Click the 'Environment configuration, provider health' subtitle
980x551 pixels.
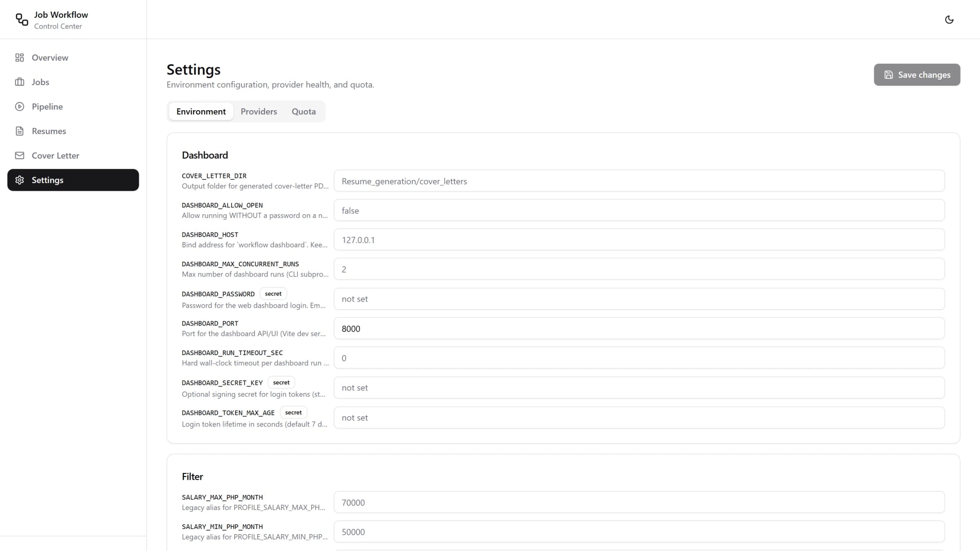270,85
